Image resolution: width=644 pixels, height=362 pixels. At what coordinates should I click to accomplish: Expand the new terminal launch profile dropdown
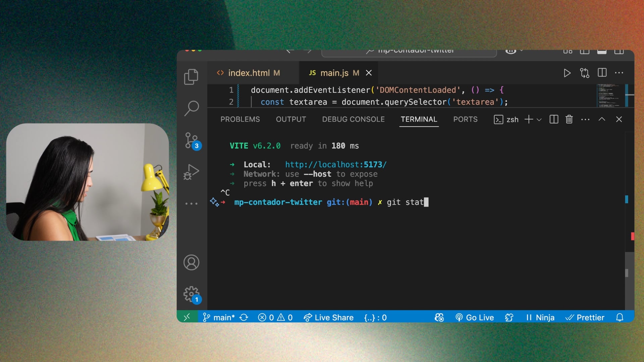(x=539, y=120)
